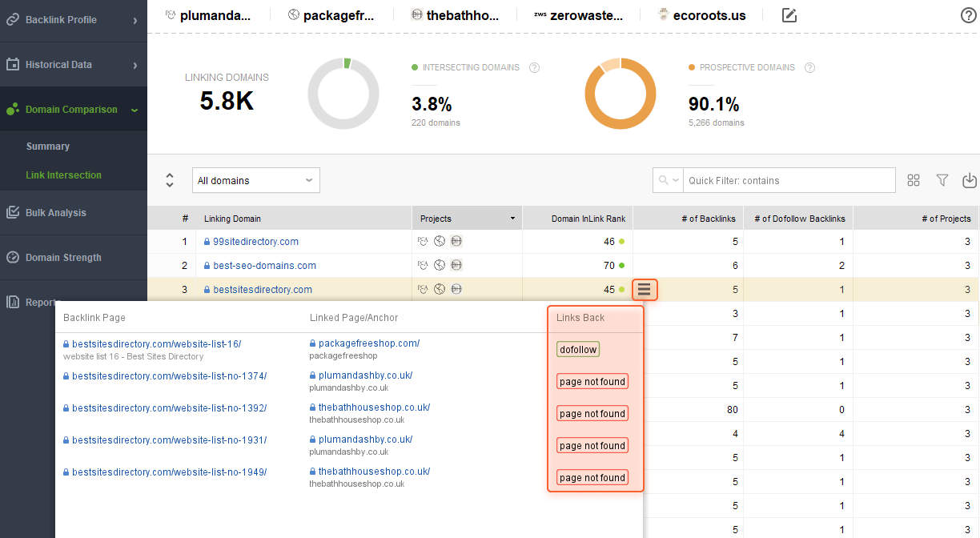Click page not found tag for website-list-no-1374
980x538 pixels.
[x=592, y=382]
